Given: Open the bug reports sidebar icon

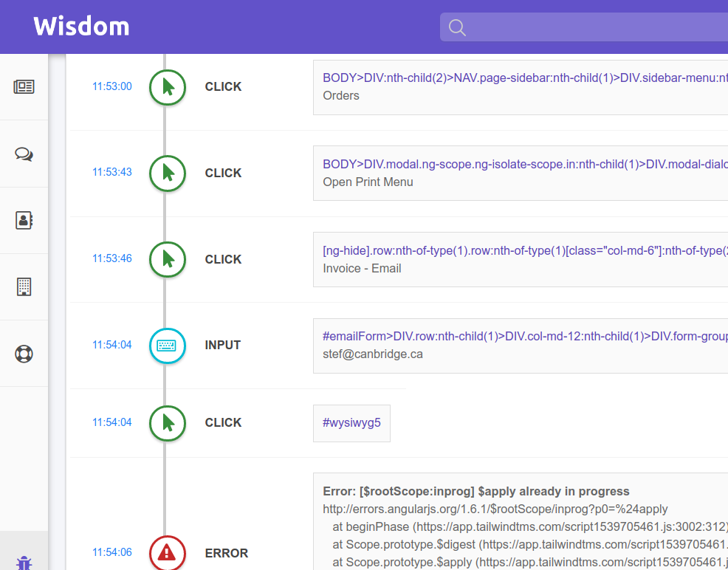Looking at the screenshot, I should coord(24,563).
